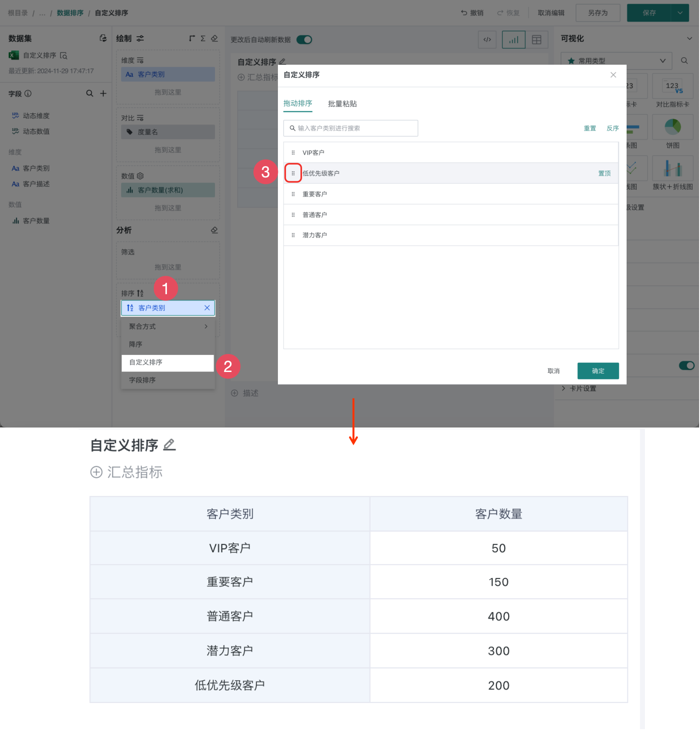Toggle 更改后自动刷新数据 switch

(x=304, y=40)
